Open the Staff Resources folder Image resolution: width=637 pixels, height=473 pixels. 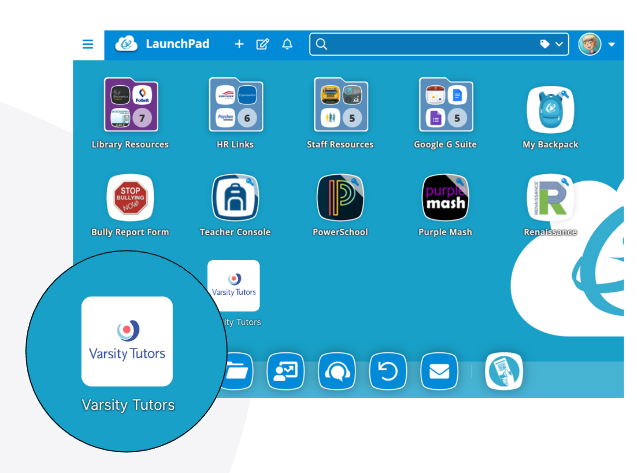pos(341,105)
